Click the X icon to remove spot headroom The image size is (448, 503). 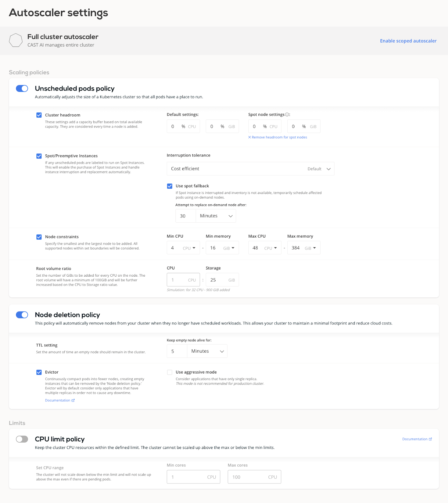click(x=250, y=137)
